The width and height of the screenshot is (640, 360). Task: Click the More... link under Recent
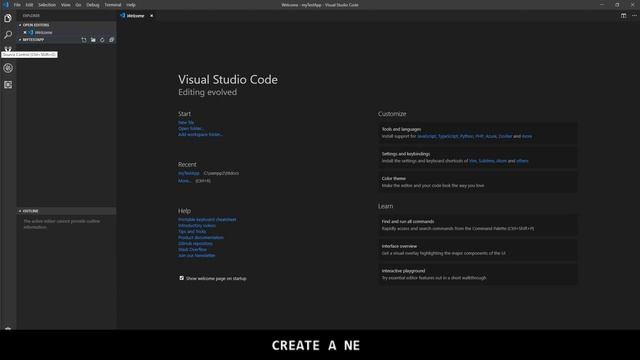[x=185, y=181]
